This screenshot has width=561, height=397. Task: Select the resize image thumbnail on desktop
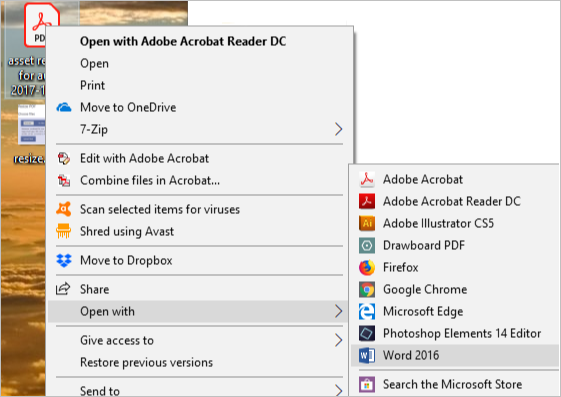31,124
